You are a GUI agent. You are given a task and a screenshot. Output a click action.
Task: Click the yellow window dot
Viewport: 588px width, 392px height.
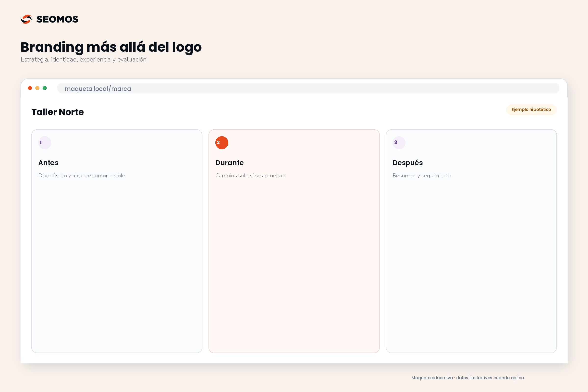click(37, 88)
